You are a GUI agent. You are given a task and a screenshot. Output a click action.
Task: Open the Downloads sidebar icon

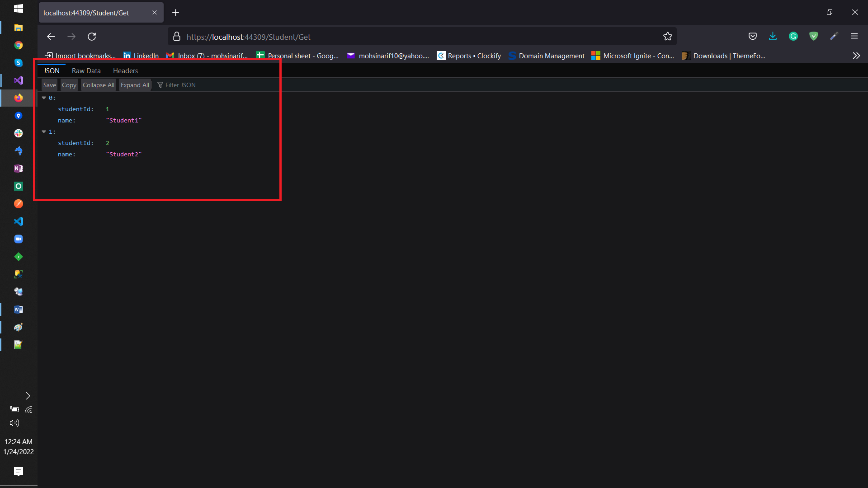click(x=773, y=36)
